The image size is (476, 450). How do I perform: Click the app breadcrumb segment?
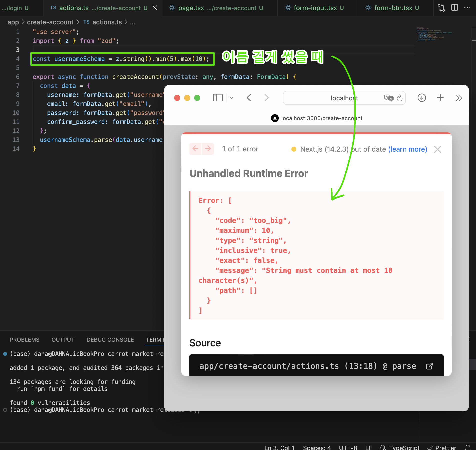pyautogui.click(x=13, y=22)
